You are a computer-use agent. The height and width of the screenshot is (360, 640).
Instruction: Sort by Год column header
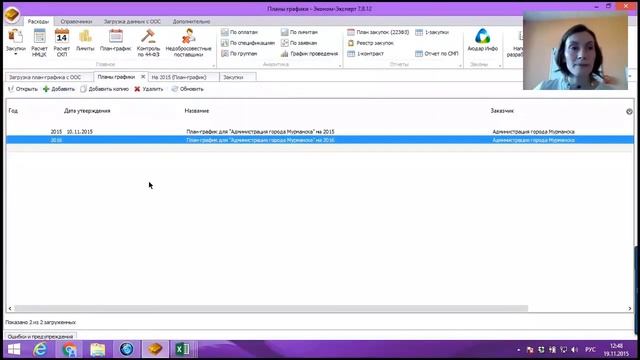13,111
